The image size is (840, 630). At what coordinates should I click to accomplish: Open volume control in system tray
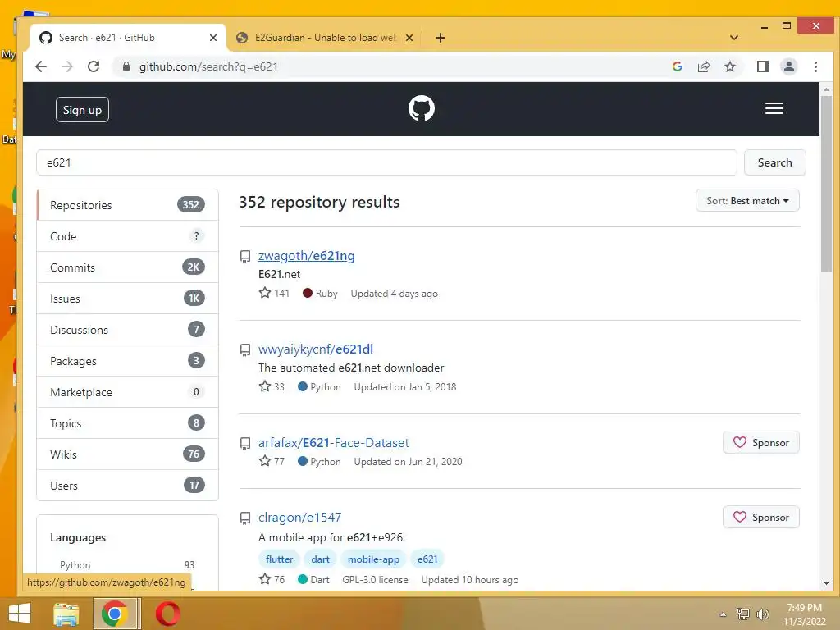762,614
